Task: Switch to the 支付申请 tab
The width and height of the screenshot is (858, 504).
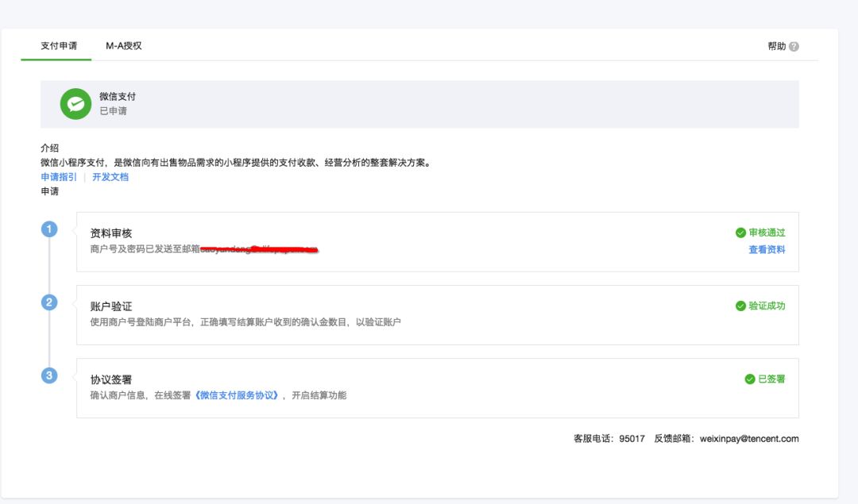Action: [x=59, y=46]
